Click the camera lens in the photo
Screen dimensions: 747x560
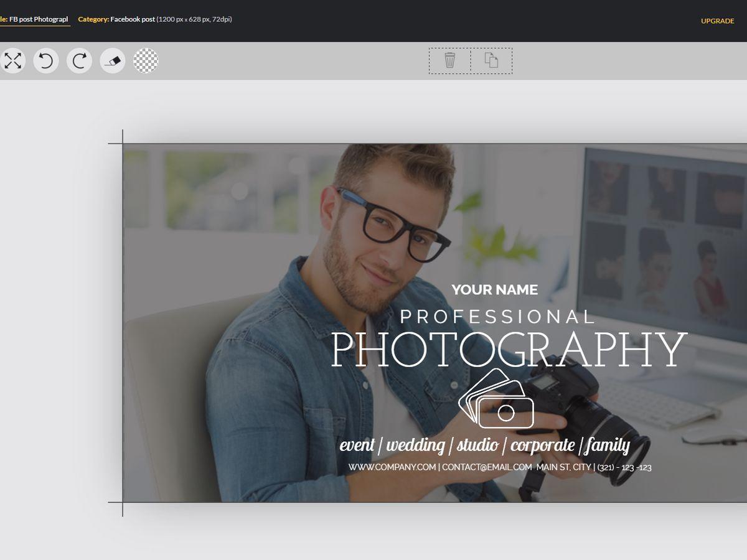point(621,441)
